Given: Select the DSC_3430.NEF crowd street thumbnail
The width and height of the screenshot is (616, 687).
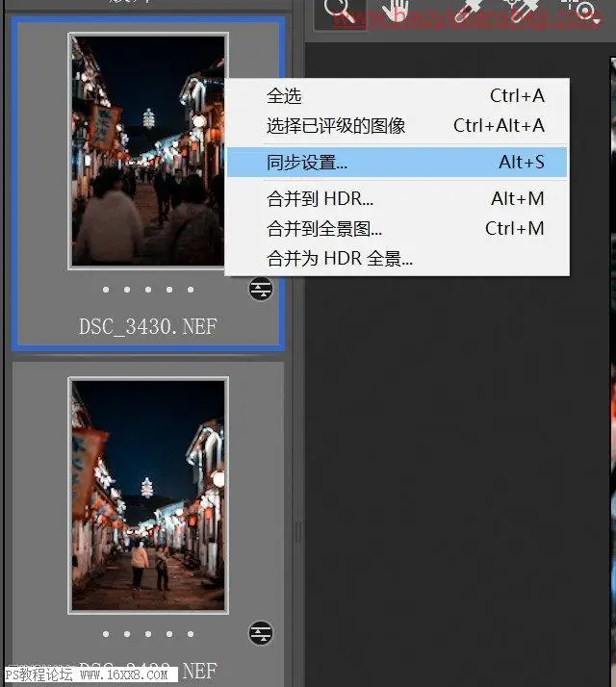Looking at the screenshot, I should click(x=148, y=151).
